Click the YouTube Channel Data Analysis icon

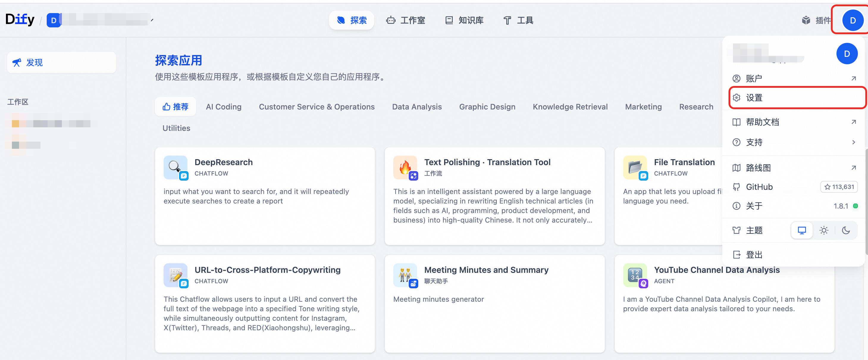634,275
